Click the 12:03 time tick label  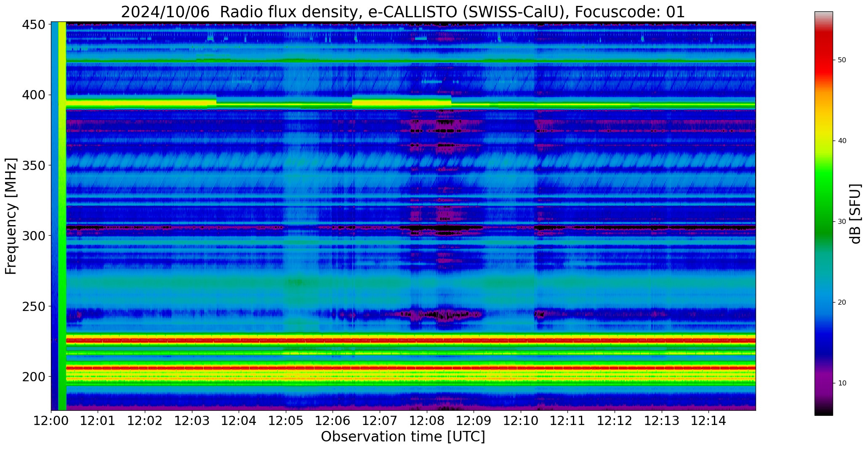pos(192,420)
